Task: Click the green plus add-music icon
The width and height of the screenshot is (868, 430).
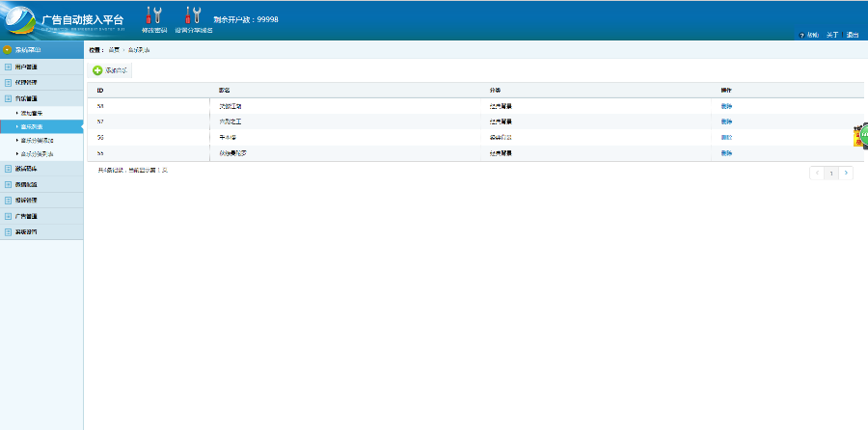Action: 97,70
